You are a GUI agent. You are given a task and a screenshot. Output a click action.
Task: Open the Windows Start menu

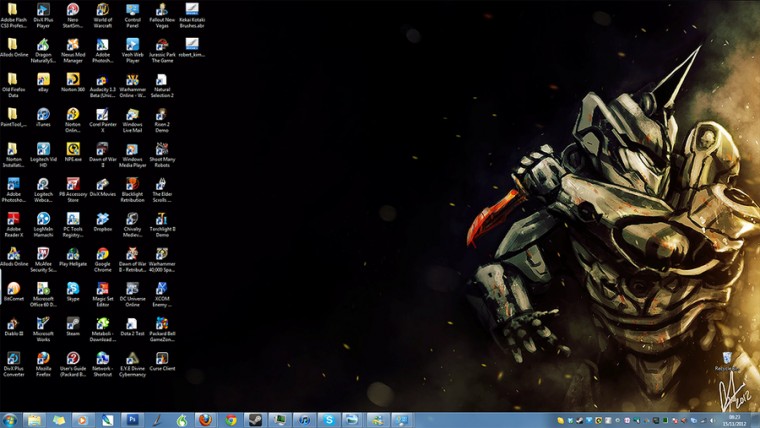click(10, 420)
